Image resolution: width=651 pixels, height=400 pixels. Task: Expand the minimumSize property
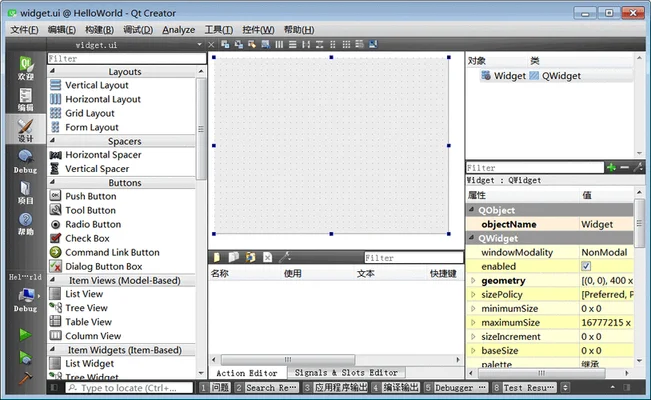(473, 309)
